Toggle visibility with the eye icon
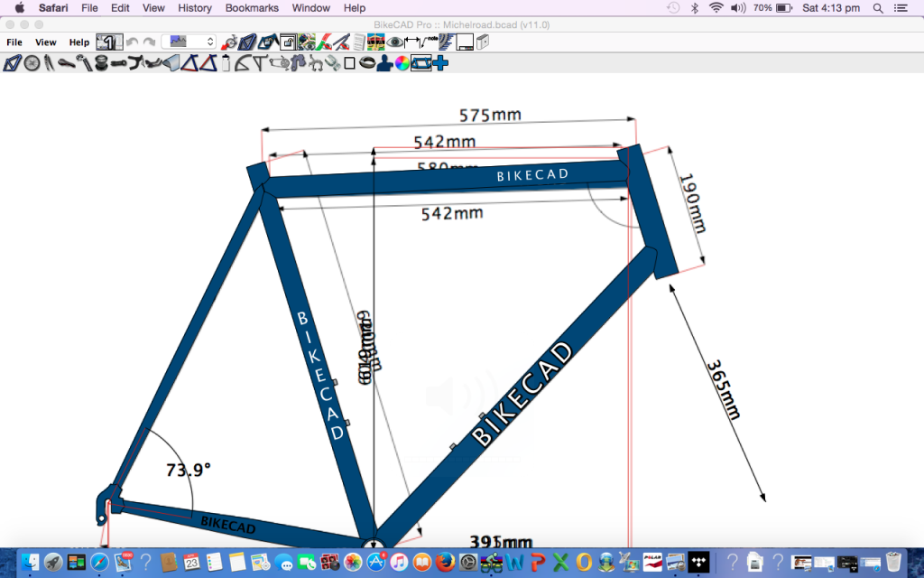This screenshot has width=924, height=578. 395,42
